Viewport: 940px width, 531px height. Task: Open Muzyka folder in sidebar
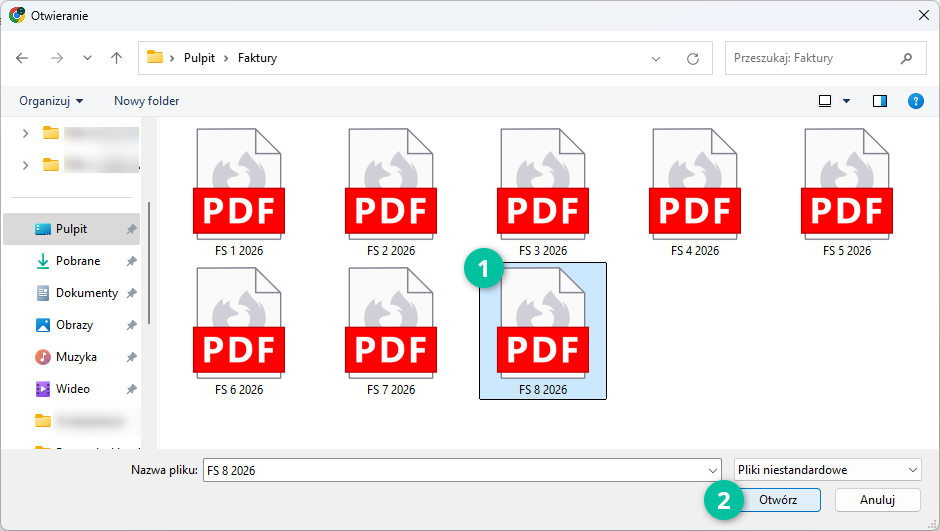pyautogui.click(x=76, y=357)
